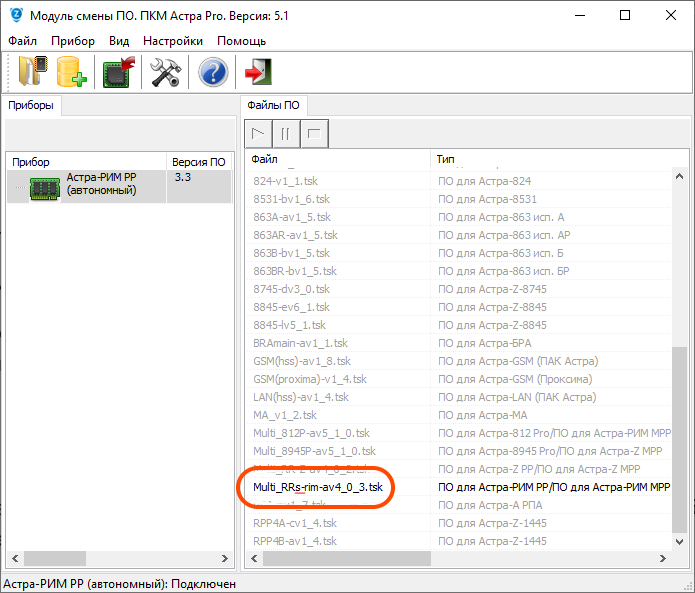Select file 8745-dv3_0.tsk
The image size is (695, 593).
tap(291, 289)
